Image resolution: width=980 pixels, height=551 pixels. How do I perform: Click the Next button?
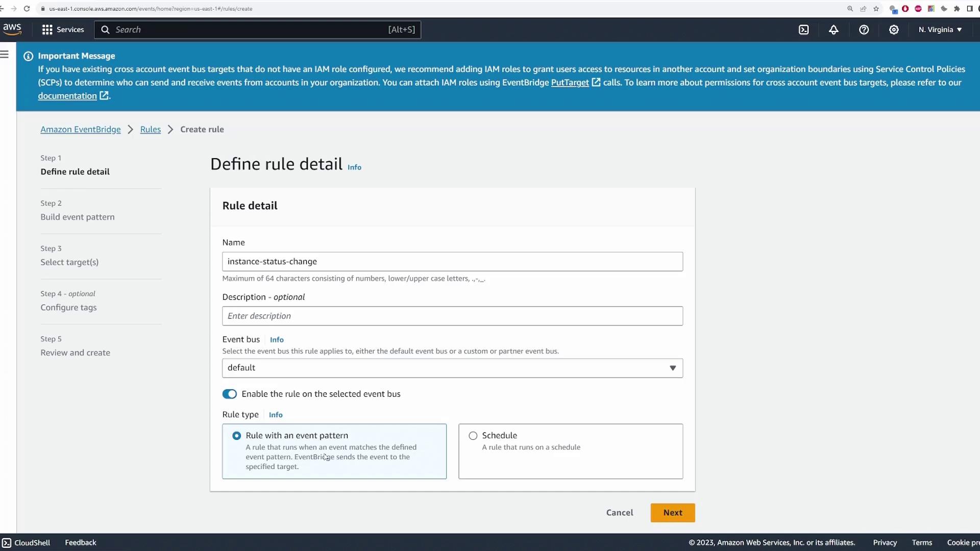(672, 513)
